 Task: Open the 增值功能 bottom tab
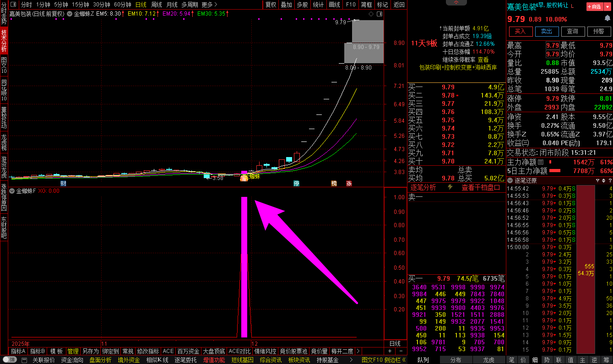(x=214, y=360)
